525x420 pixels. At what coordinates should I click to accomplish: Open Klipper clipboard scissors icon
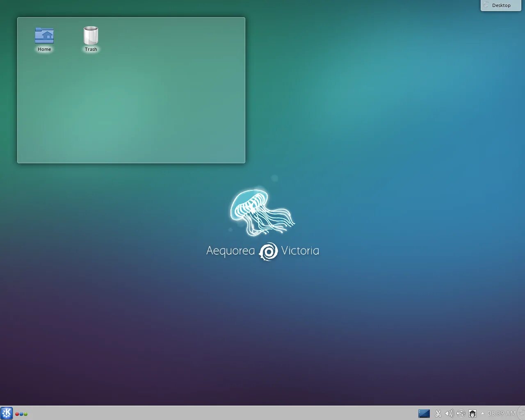(438, 413)
